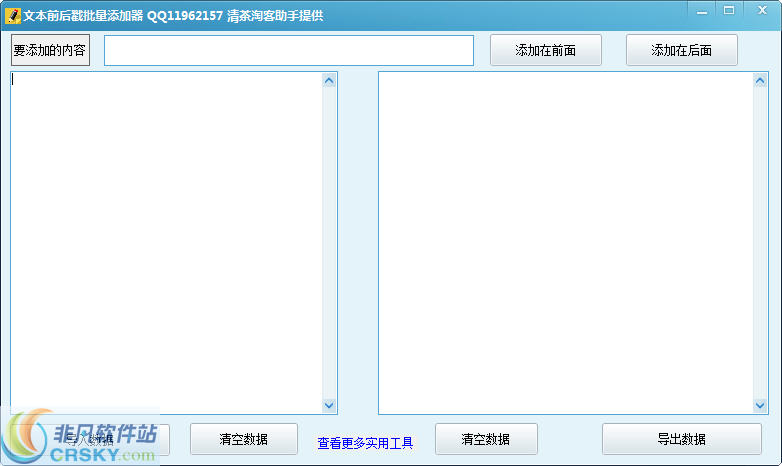Click the 要添加的内容 label button
782x466 pixels.
pos(50,50)
